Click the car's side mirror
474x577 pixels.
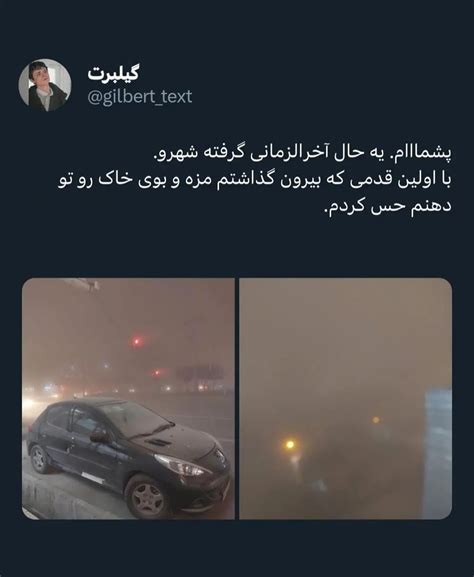click(99, 437)
